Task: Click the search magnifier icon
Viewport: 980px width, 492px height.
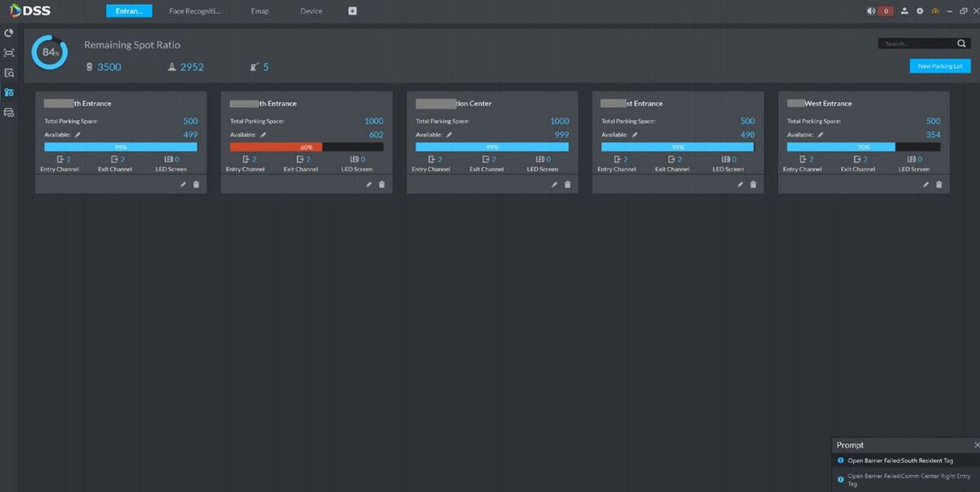Action: click(961, 43)
